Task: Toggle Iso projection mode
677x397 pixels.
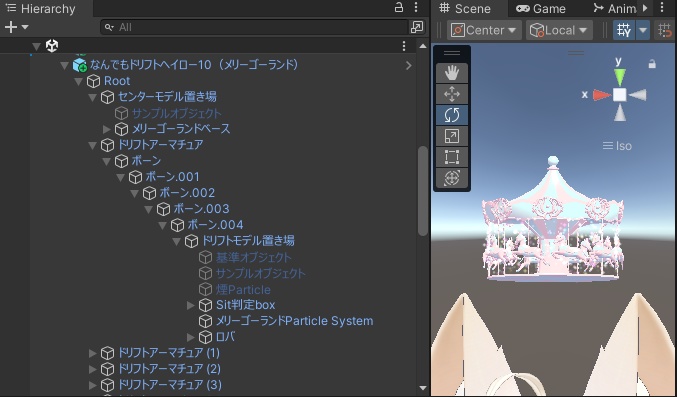Action: [x=617, y=146]
